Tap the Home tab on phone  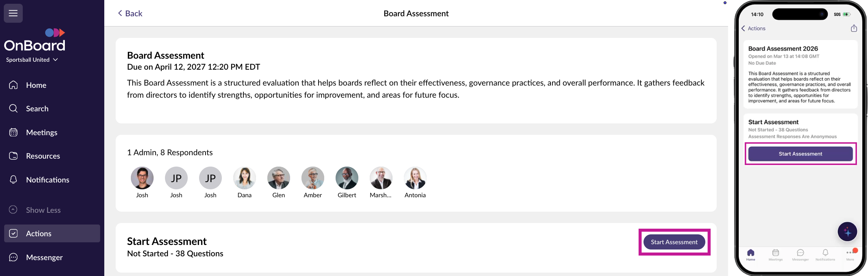[750, 254]
